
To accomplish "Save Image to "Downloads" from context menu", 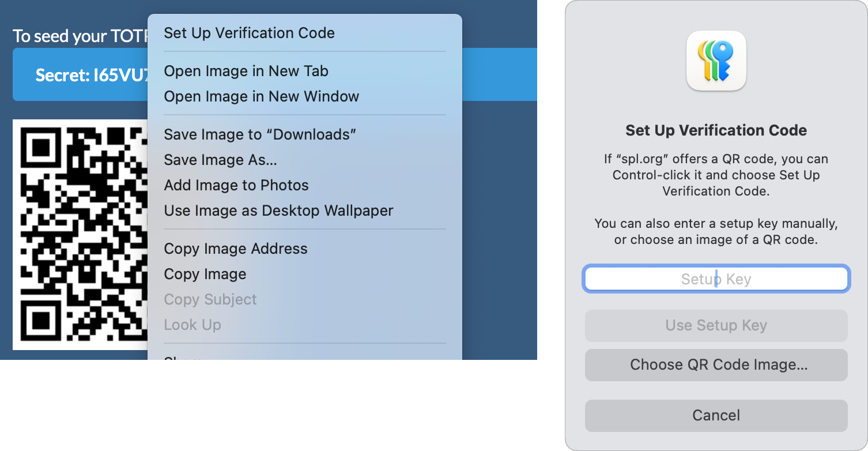I will [x=260, y=134].
